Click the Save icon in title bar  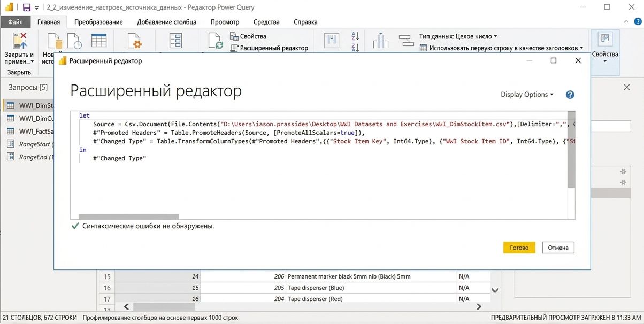click(x=26, y=7)
